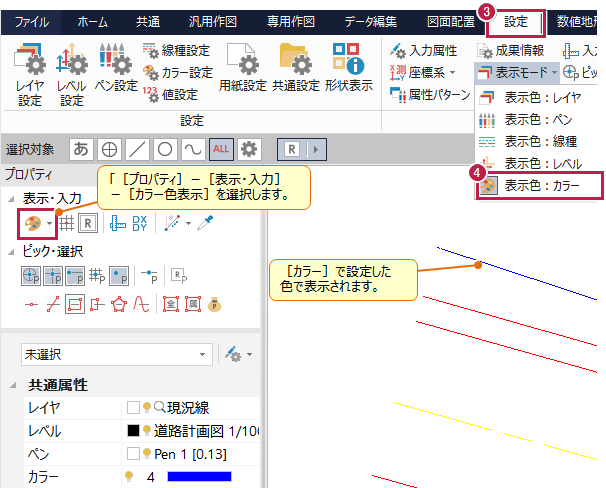Image resolution: width=606 pixels, height=488 pixels.
Task: Toggle the レイヤ row lightbulb visibility
Action: click(145, 408)
